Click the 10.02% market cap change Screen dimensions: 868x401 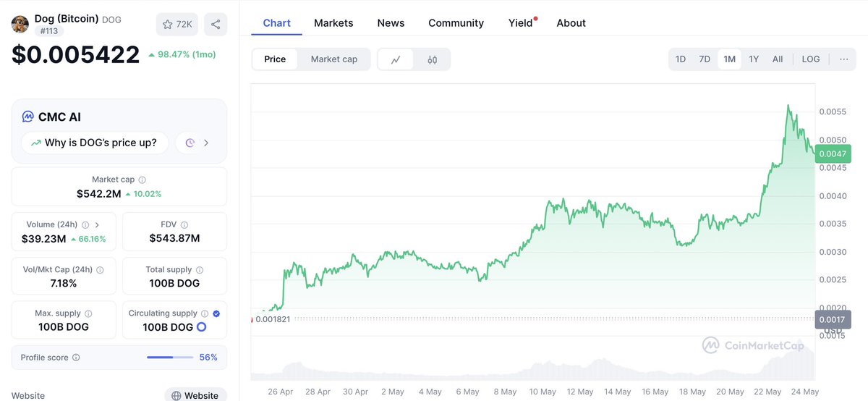143,194
